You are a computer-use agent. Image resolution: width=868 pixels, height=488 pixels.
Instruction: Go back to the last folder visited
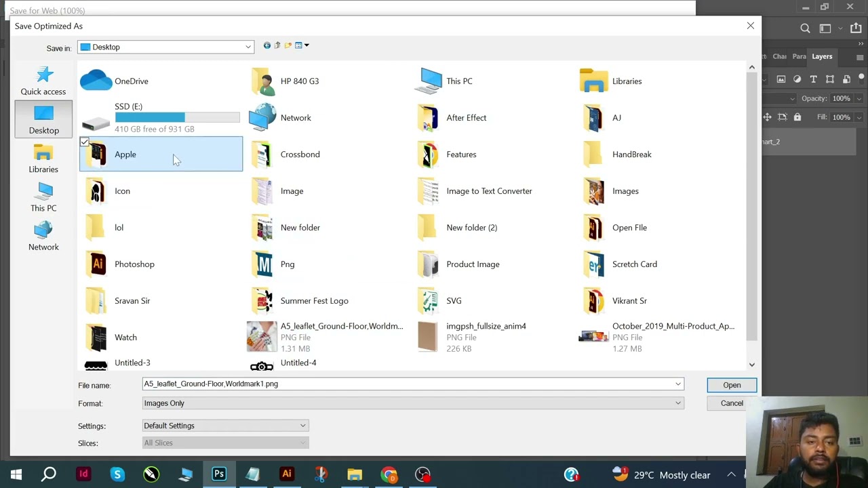coord(267,45)
